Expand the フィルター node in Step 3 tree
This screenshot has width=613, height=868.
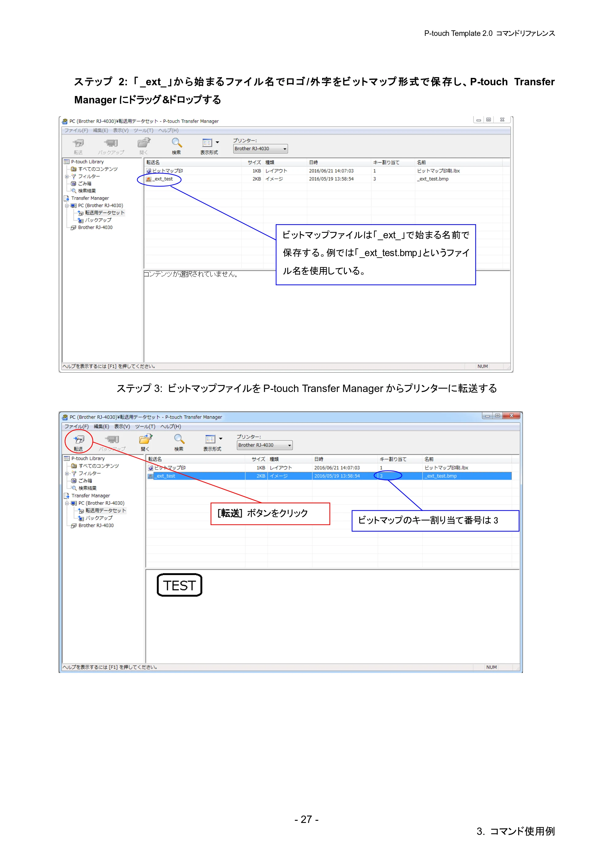tap(67, 474)
